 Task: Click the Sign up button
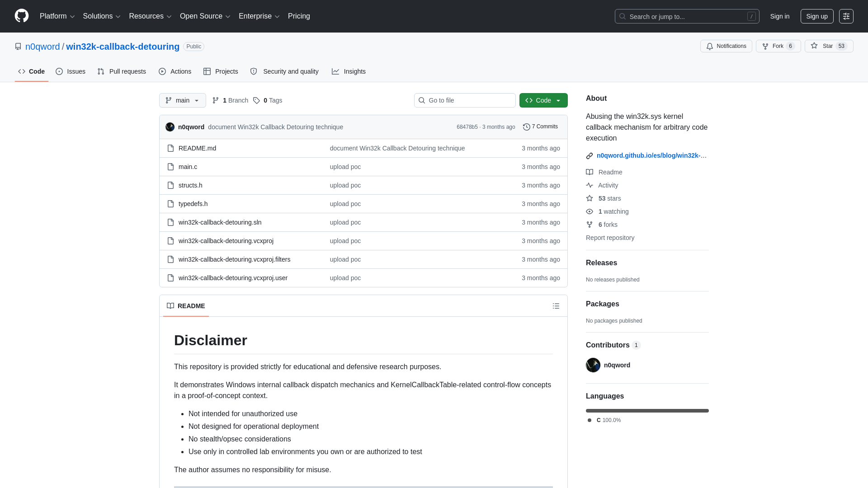click(817, 16)
